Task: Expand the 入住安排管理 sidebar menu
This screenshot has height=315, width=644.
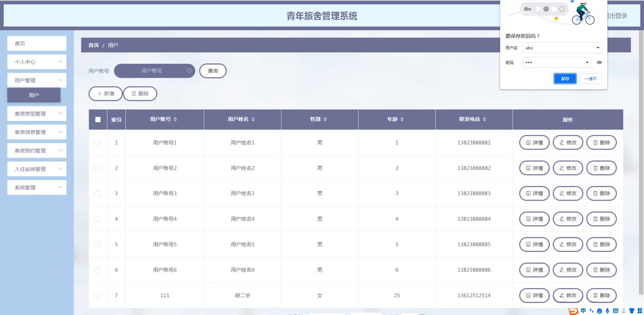Action: point(37,169)
